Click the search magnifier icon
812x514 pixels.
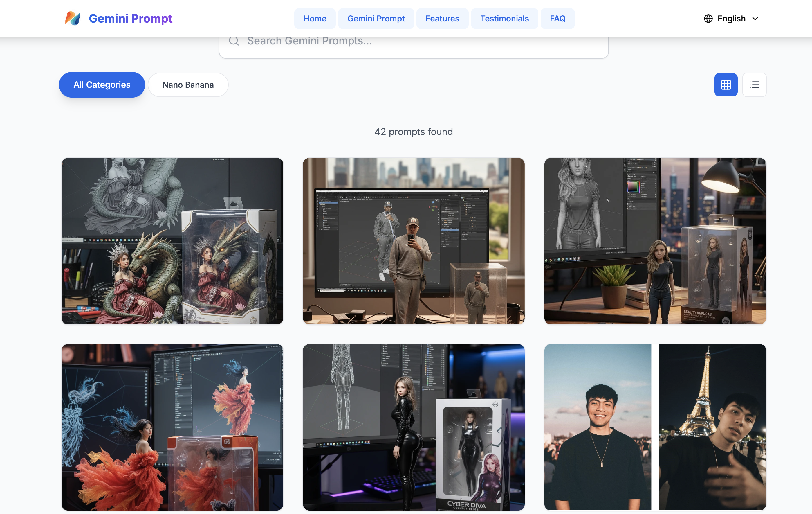click(x=234, y=41)
